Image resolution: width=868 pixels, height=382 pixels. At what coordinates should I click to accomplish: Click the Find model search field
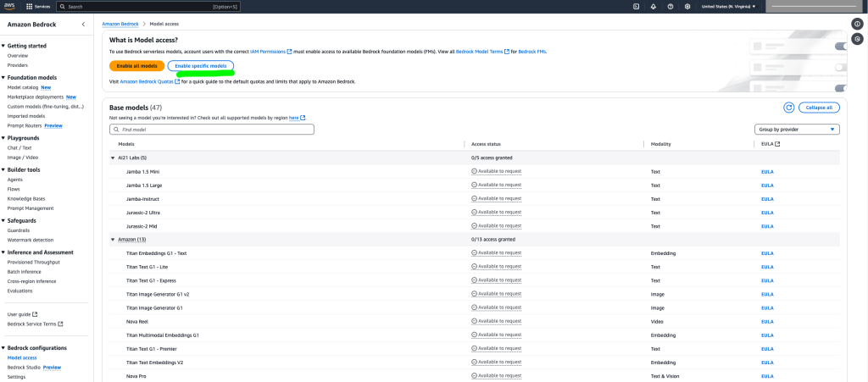point(212,130)
